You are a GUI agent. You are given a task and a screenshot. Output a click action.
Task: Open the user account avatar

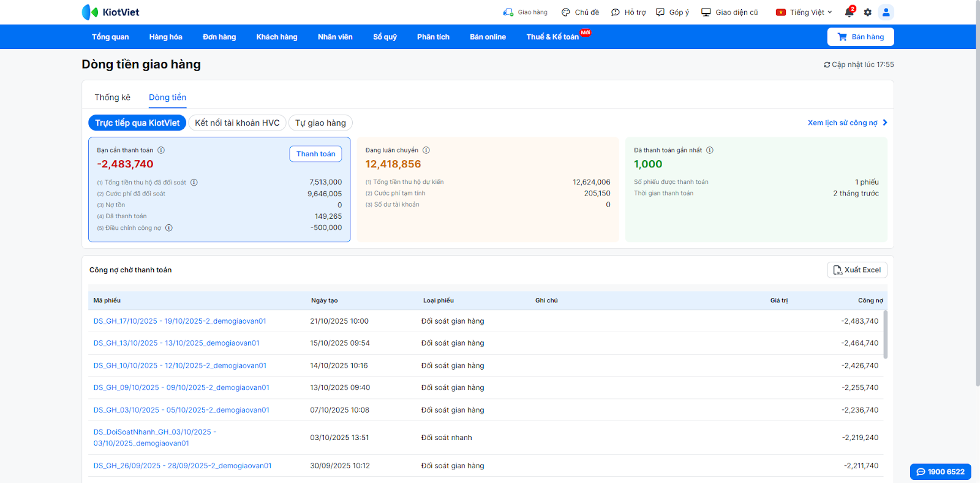click(886, 12)
